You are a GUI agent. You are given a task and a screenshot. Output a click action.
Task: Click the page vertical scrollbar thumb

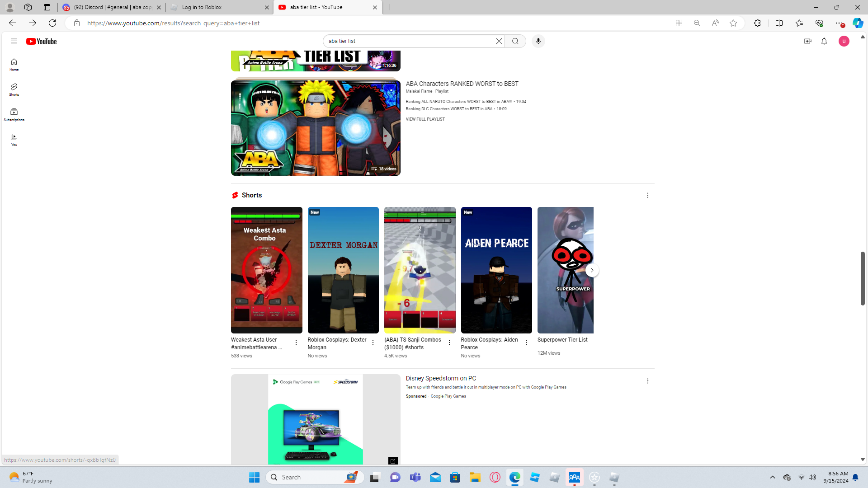863,278
